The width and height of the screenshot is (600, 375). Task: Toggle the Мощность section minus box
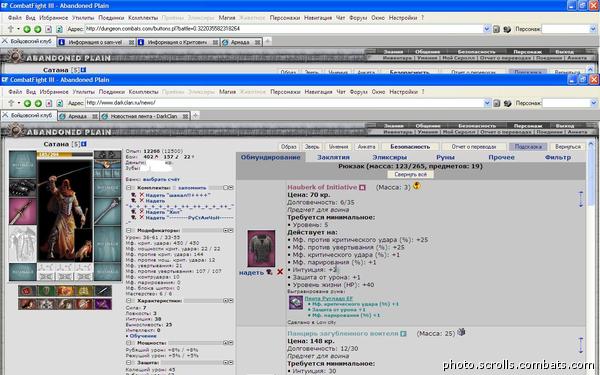pyautogui.click(x=129, y=343)
